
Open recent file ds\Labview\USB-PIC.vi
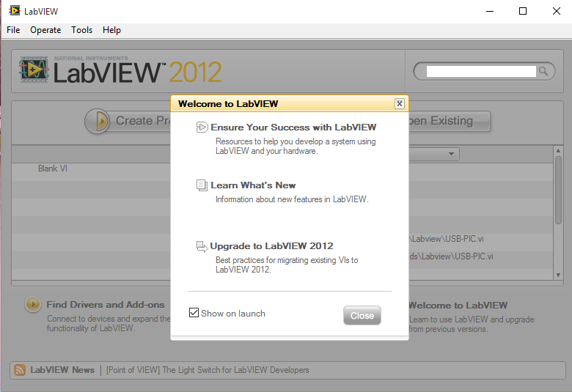451,256
